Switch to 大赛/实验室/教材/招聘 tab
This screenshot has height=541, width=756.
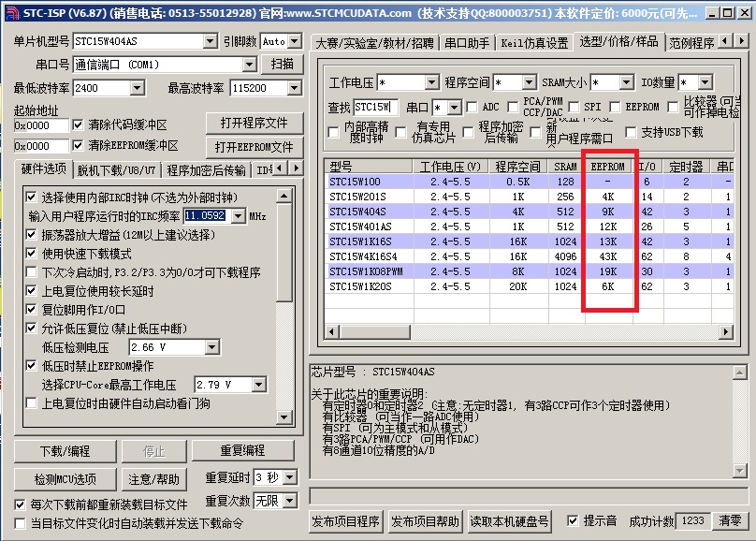374,43
